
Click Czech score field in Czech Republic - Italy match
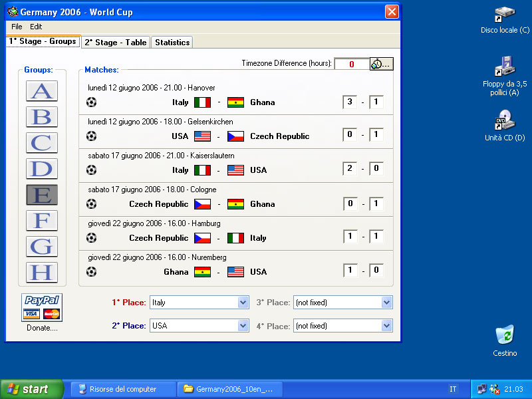350,237
